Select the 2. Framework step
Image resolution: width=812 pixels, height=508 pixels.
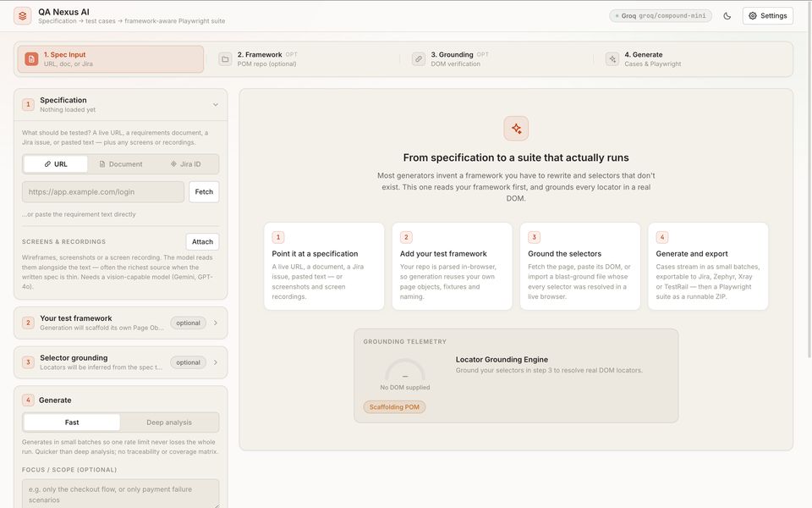[304, 59]
